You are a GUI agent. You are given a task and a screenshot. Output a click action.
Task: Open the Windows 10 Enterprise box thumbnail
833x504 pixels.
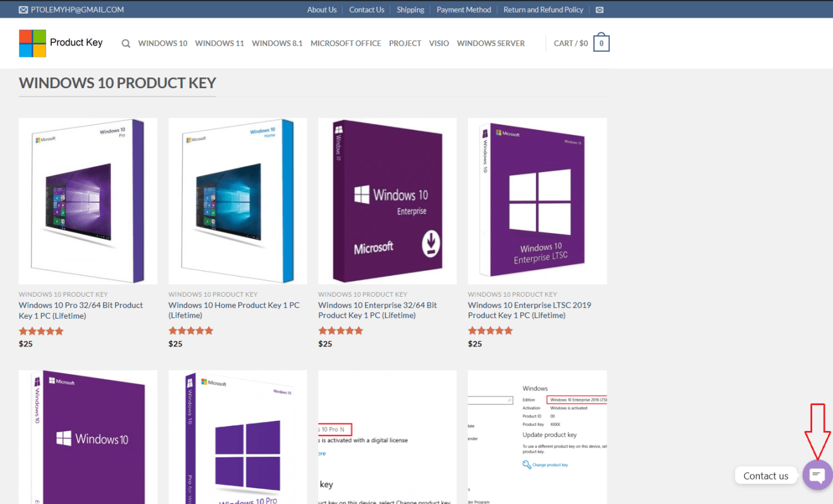pyautogui.click(x=387, y=201)
